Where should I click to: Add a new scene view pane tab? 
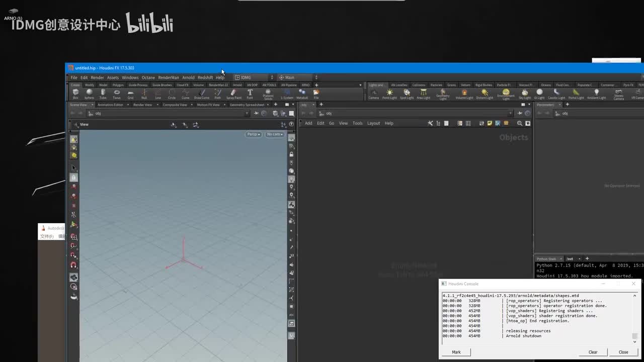(275, 105)
